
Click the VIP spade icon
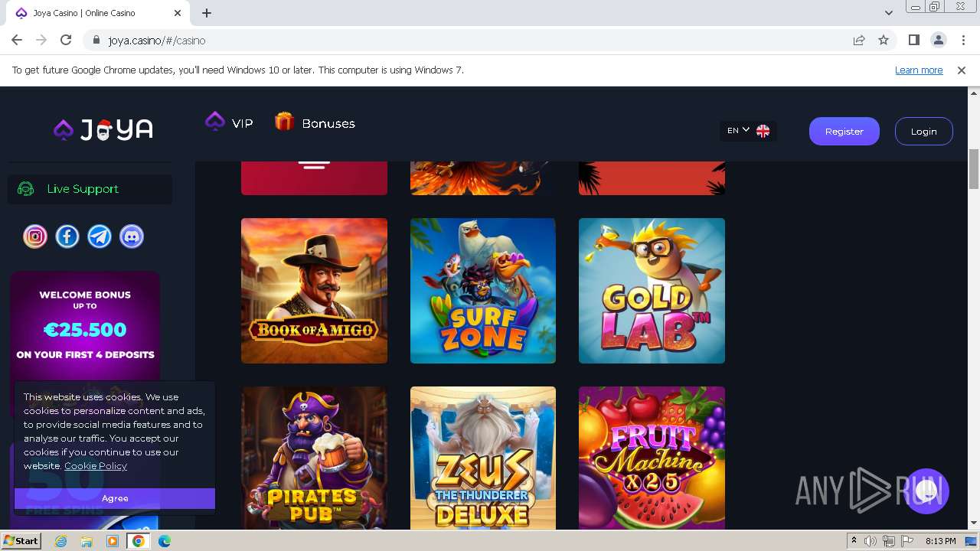pyautogui.click(x=215, y=122)
